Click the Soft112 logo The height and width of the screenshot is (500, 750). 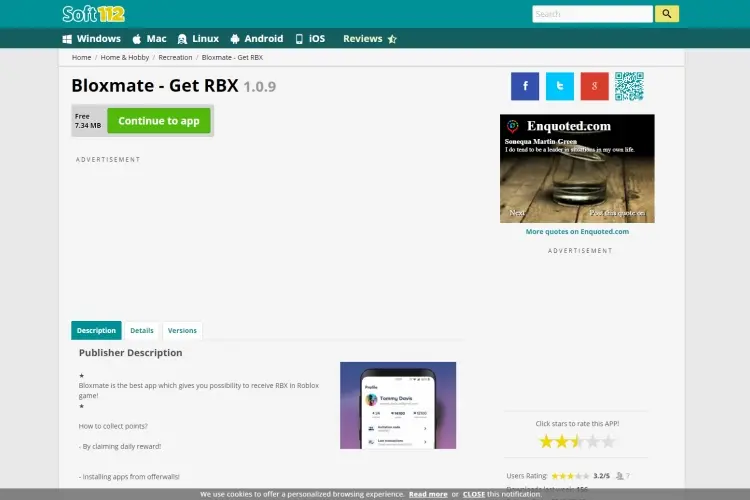[x=94, y=14]
